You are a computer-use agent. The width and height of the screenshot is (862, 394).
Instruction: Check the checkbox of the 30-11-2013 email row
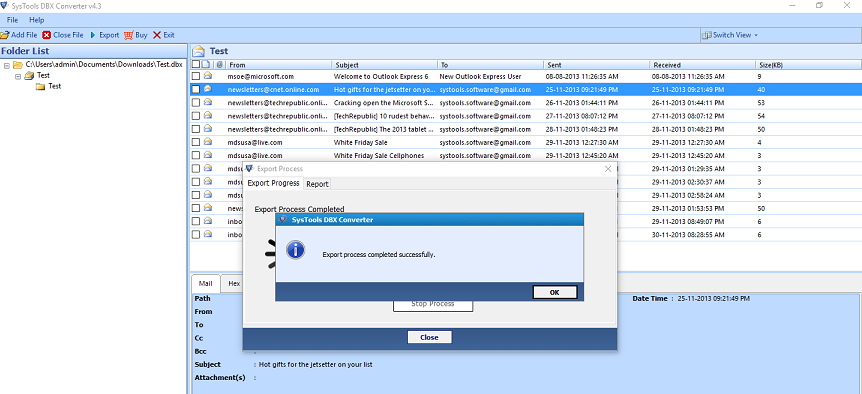195,234
